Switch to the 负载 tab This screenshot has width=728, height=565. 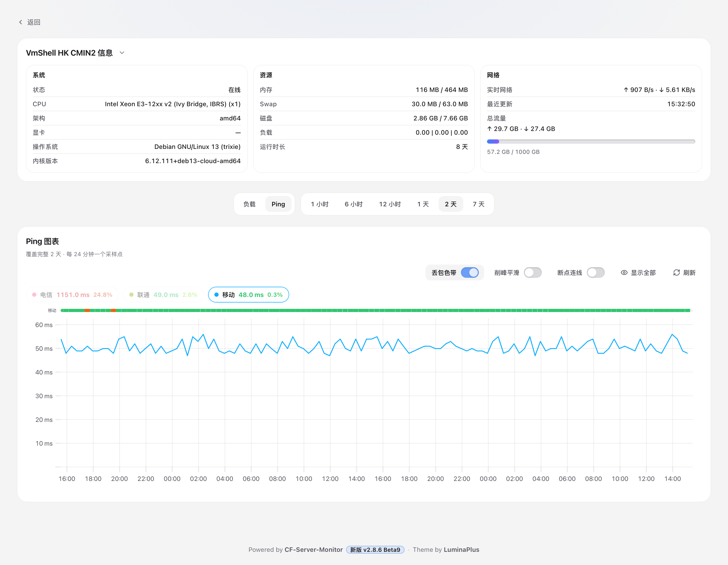[x=249, y=204]
